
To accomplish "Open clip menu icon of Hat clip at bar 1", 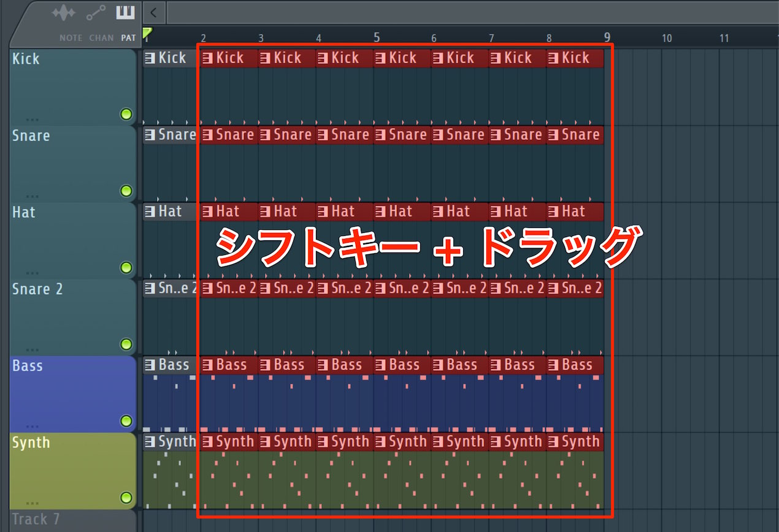I will point(150,211).
